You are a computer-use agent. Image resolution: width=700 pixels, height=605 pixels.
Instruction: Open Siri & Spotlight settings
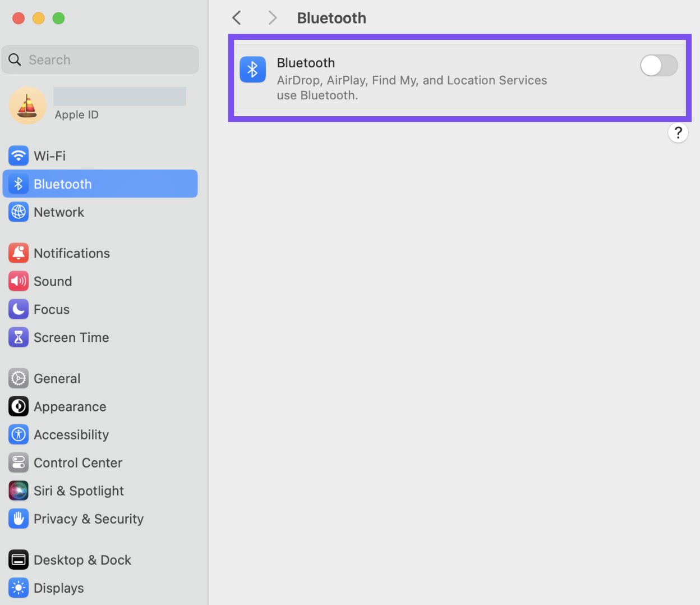tap(100, 491)
